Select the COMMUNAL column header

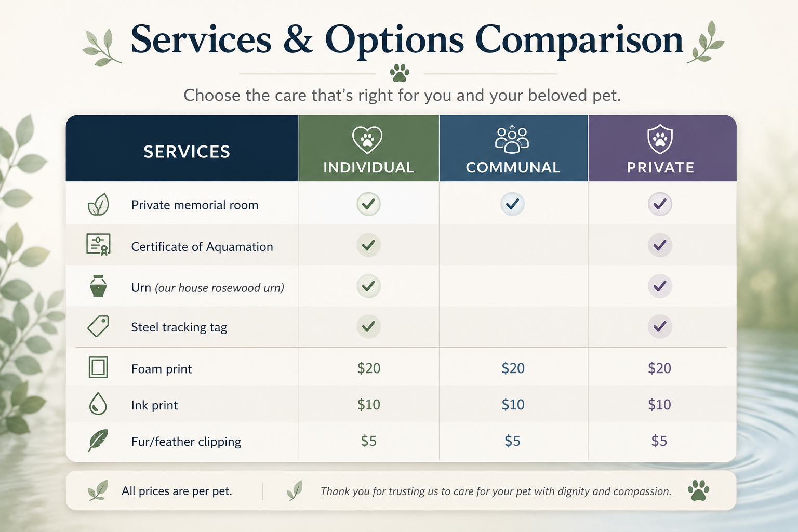(513, 148)
